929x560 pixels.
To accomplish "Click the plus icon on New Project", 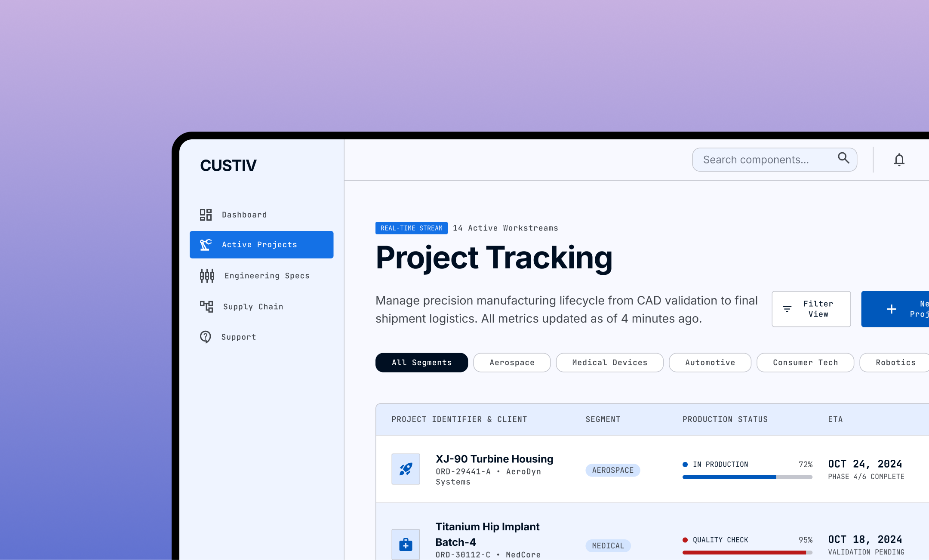I will coord(892,309).
